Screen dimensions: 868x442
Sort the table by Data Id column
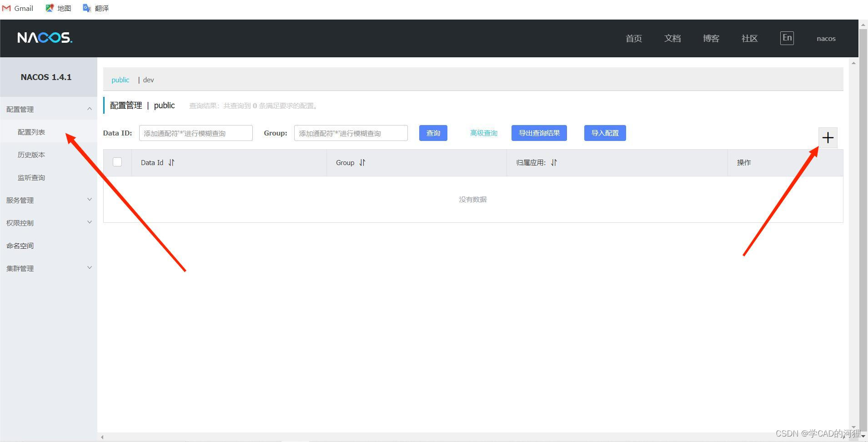coord(171,162)
